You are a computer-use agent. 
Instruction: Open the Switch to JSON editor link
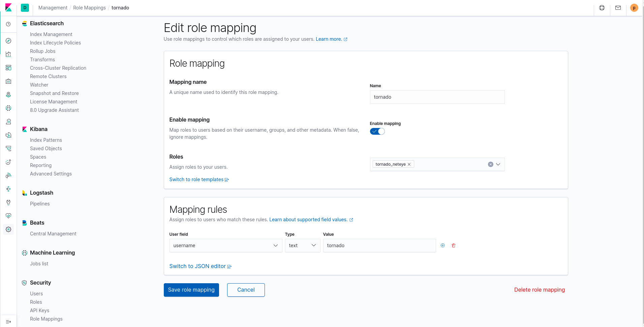197,266
